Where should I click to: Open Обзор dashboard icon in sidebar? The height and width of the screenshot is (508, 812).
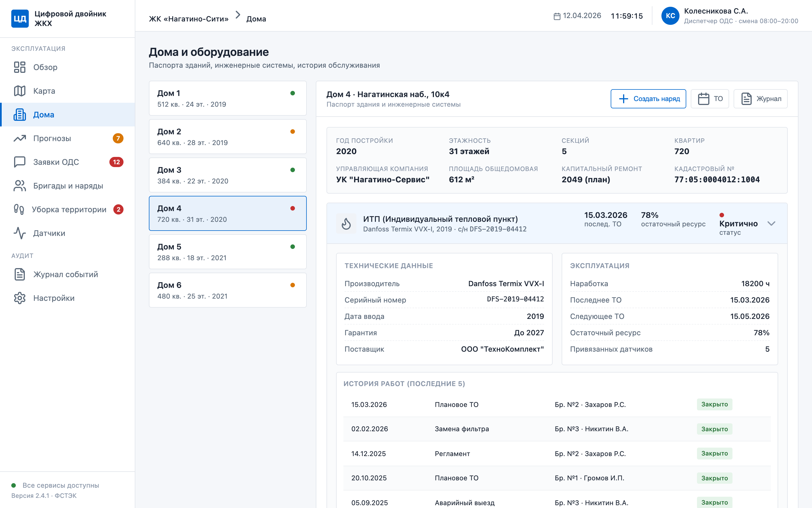pos(20,67)
